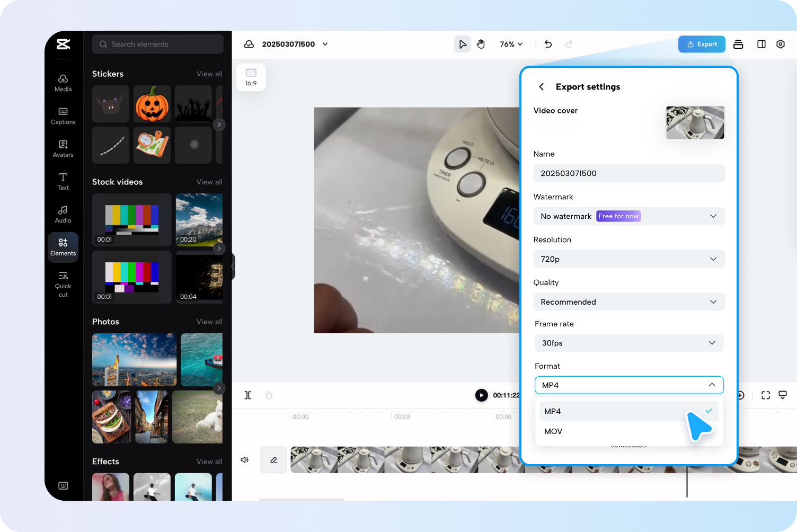
Task: Show next Stock videos with arrow
Action: pyautogui.click(x=219, y=249)
